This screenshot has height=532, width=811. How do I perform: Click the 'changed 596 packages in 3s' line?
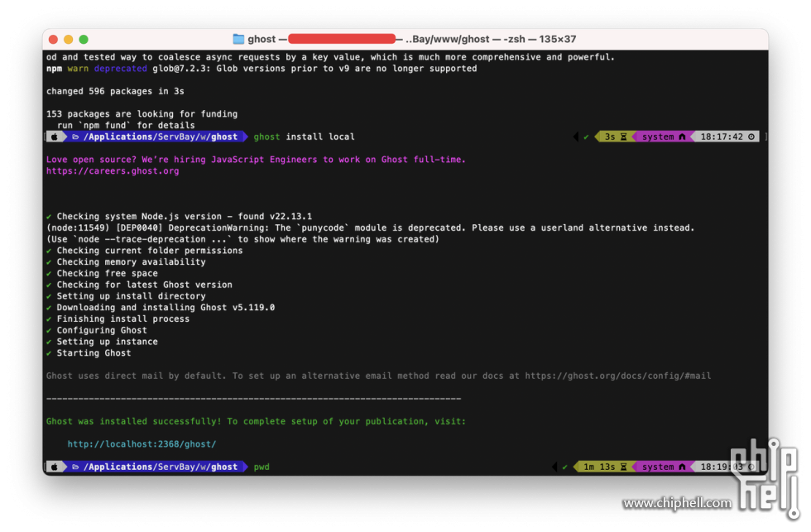[115, 92]
